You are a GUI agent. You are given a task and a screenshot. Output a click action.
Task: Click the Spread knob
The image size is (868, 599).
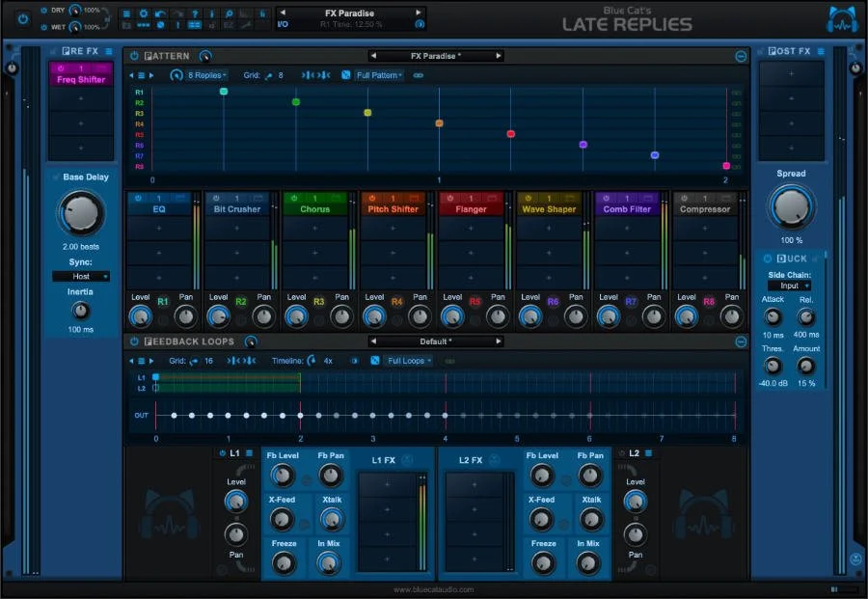click(791, 207)
